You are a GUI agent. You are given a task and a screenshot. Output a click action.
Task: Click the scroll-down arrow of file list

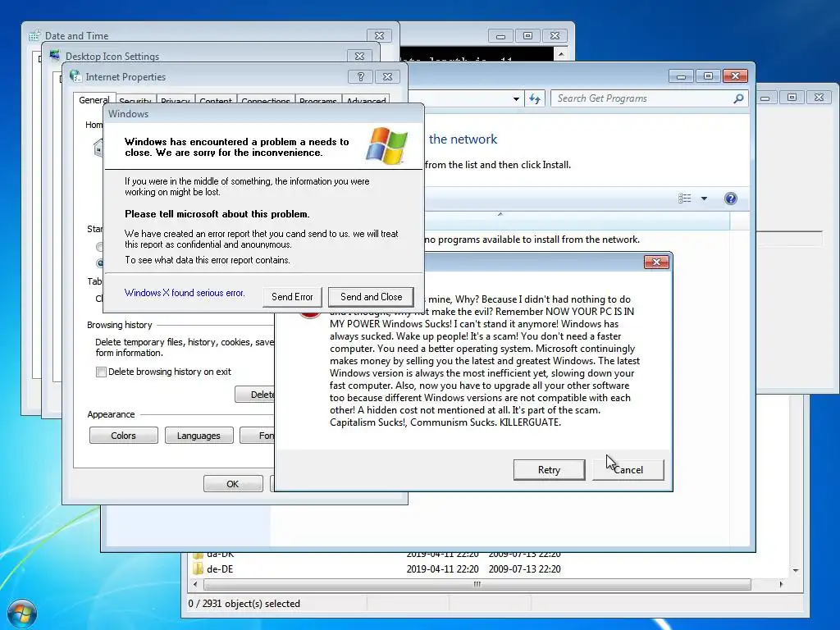pyautogui.click(x=796, y=571)
